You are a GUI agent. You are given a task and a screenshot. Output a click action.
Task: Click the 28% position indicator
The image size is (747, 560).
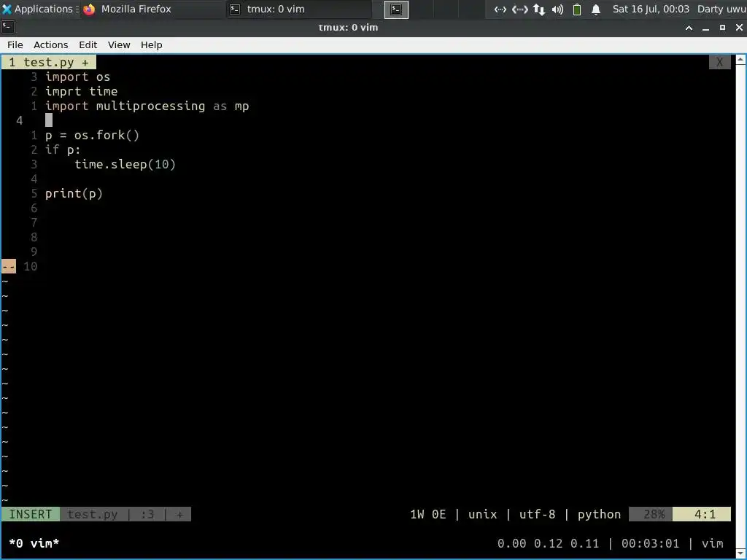(651, 514)
